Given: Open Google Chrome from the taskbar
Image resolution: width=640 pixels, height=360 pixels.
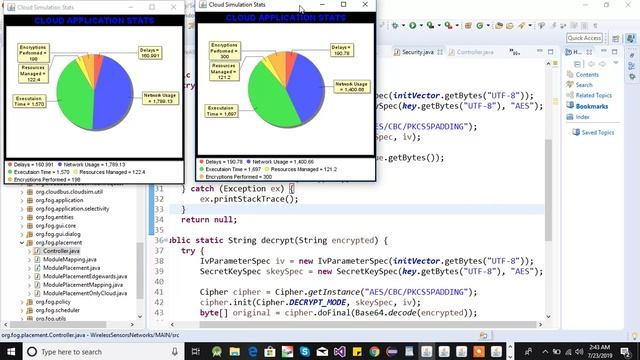Looking at the screenshot, I should tap(374, 351).
